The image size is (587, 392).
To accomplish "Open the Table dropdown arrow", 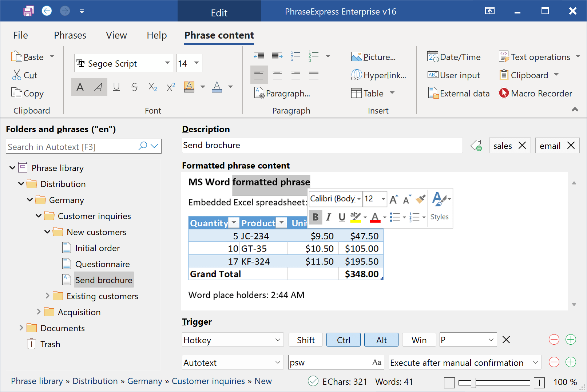I will (x=392, y=93).
